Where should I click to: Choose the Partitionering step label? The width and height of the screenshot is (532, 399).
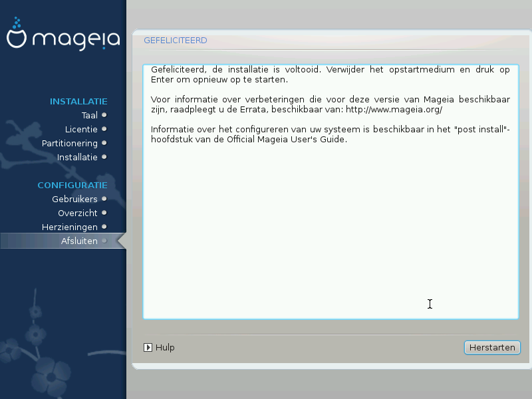pos(70,143)
